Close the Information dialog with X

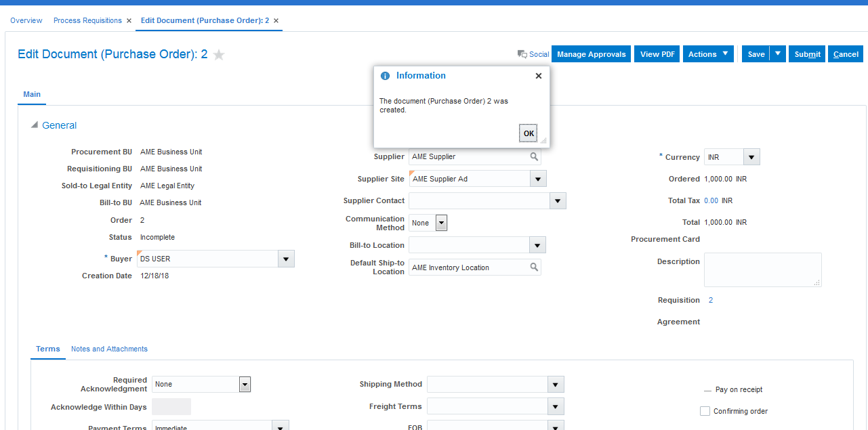[x=539, y=76]
